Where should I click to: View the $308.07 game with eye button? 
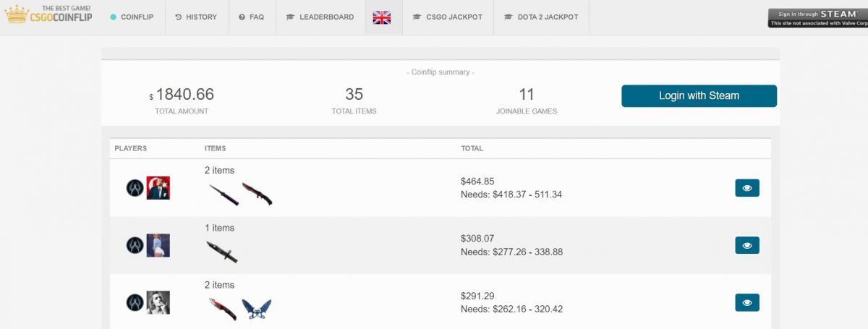pyautogui.click(x=747, y=245)
